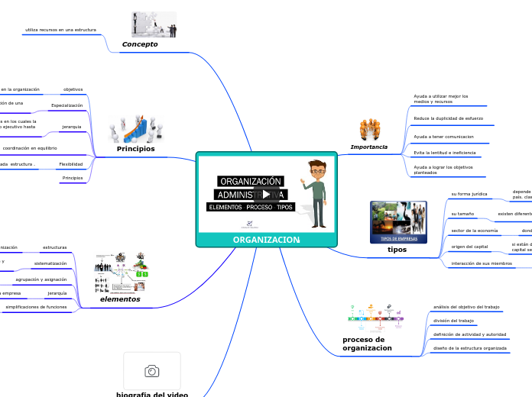
Task: Select the proceso de organizacion node
Action: coord(367,344)
